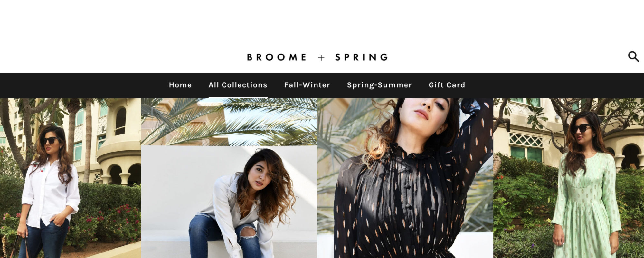View the mint green dress photo
Viewport: 644px width, 258px height.
click(x=569, y=178)
